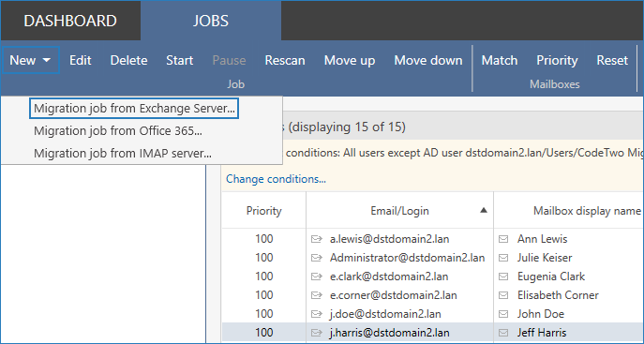Select j.doe@dstdomain2.lan email cell
The height and width of the screenshot is (344, 644).
click(x=385, y=314)
